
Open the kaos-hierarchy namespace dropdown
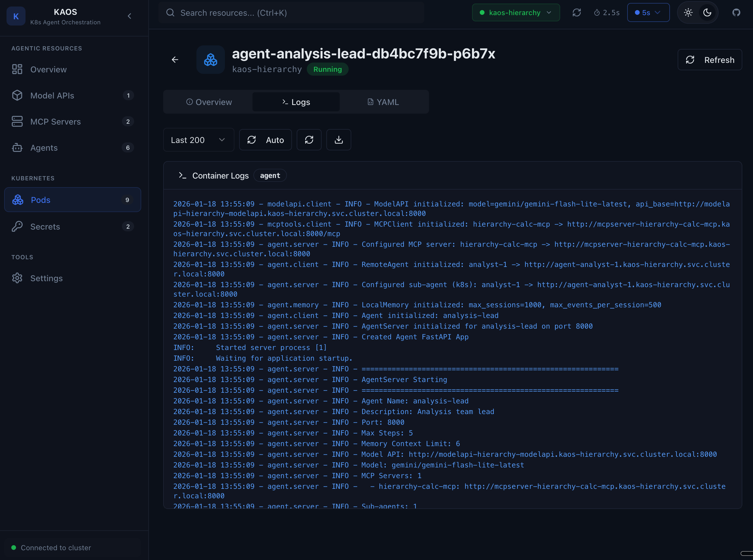point(515,12)
